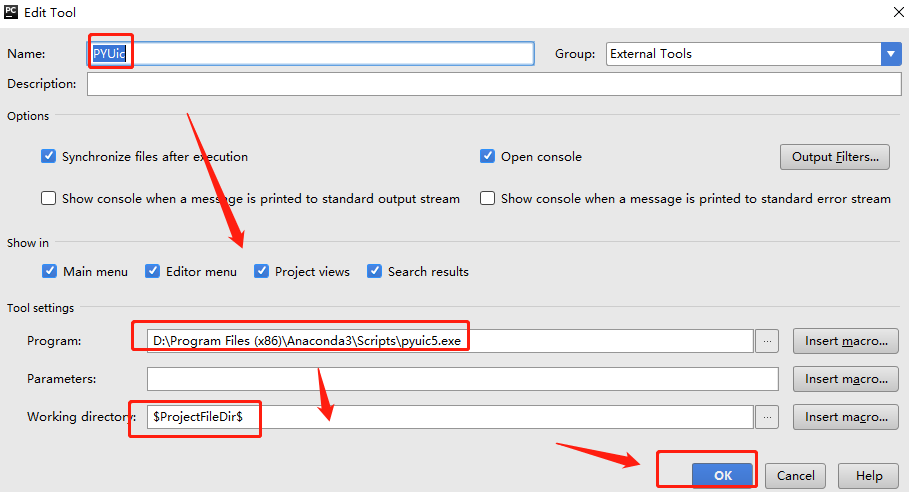The width and height of the screenshot is (909, 492).
Task: Open the Group dropdown arrow
Action: [x=891, y=54]
